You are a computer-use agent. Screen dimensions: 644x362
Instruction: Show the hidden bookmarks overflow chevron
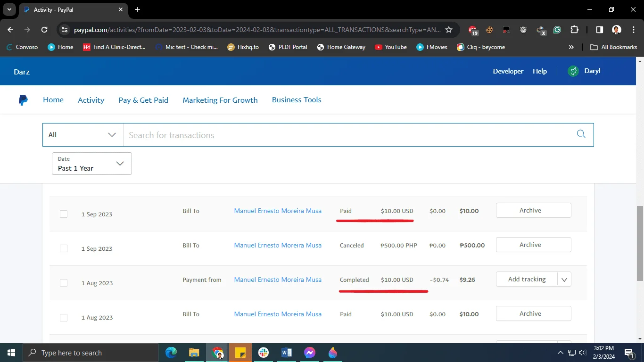pos(571,47)
